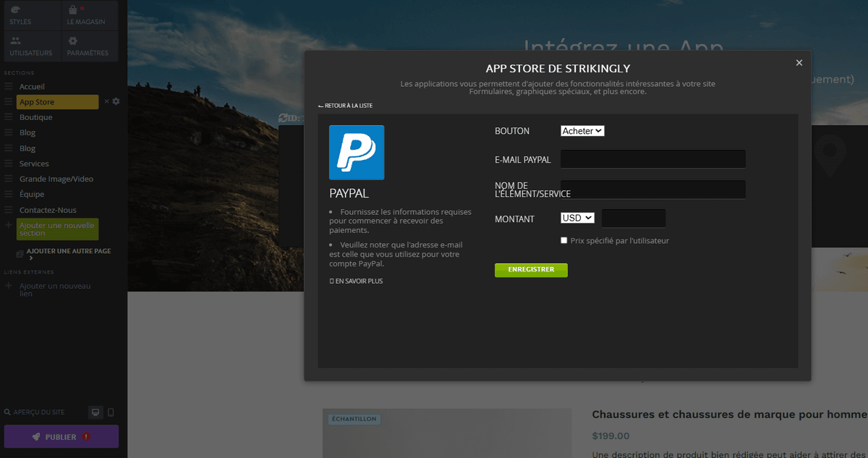Open the USD currency dropdown
This screenshot has width=868, height=458.
pos(577,218)
